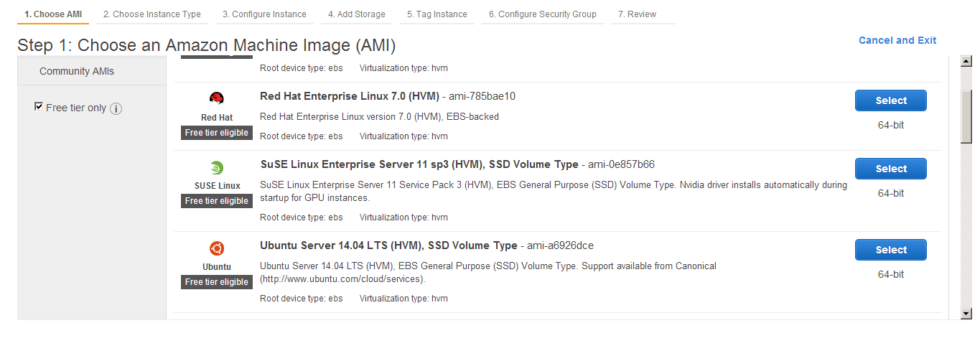Go to Configure Security Group step
Image resolution: width=980 pixels, height=351 pixels.
543,14
